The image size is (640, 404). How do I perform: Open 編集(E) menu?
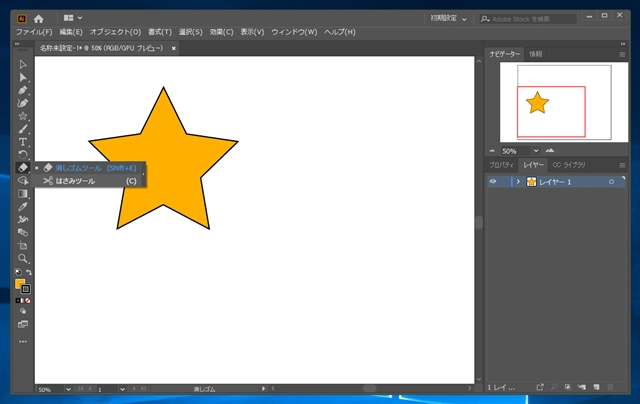tap(71, 32)
